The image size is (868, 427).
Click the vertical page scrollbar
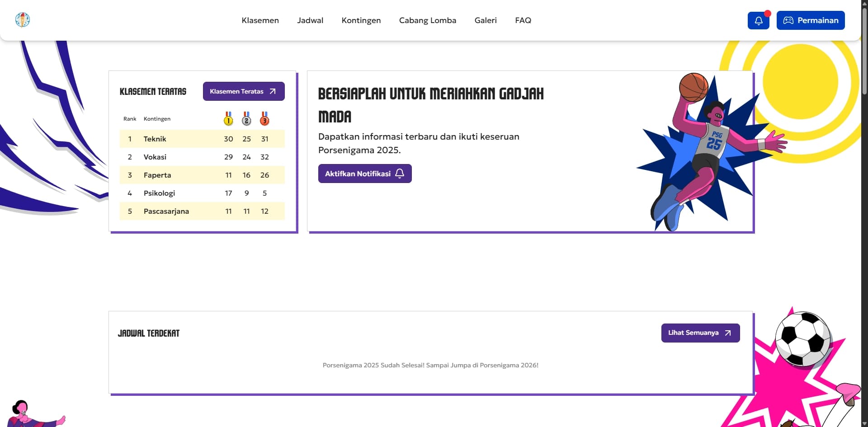864,50
